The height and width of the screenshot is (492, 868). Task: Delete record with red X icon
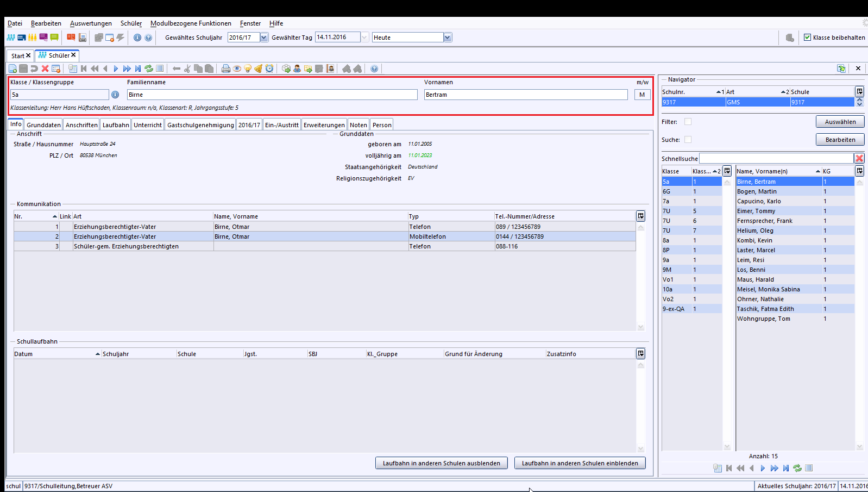coord(45,68)
